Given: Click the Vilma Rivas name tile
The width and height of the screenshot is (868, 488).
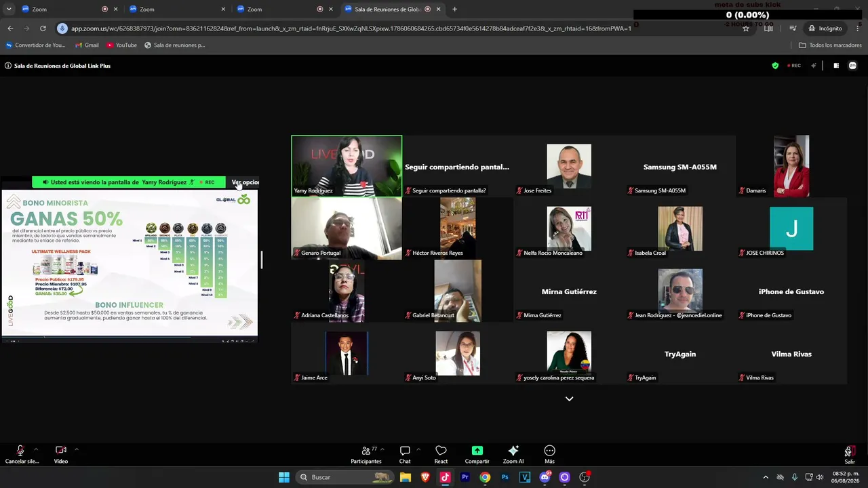Looking at the screenshot, I should point(791,353).
